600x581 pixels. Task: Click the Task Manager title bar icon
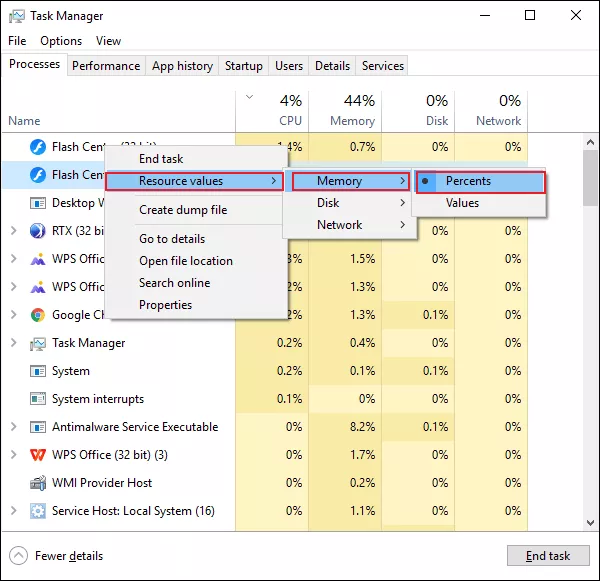pos(17,16)
